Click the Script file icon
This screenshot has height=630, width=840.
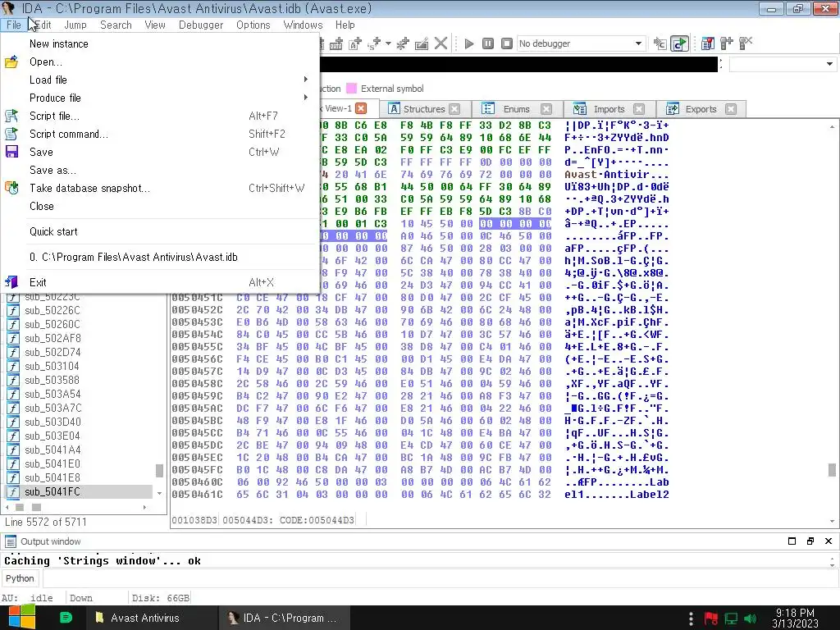click(x=11, y=116)
